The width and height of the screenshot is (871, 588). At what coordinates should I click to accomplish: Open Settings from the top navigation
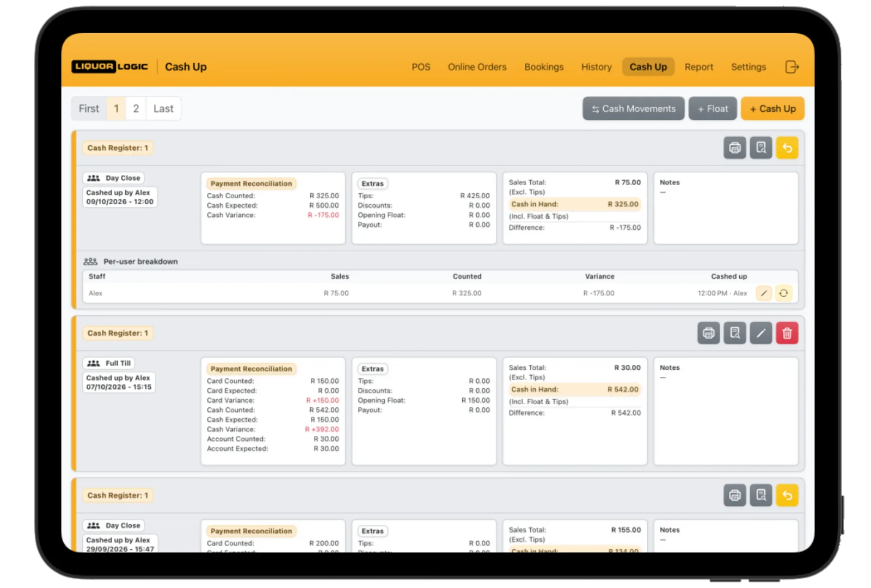(748, 67)
